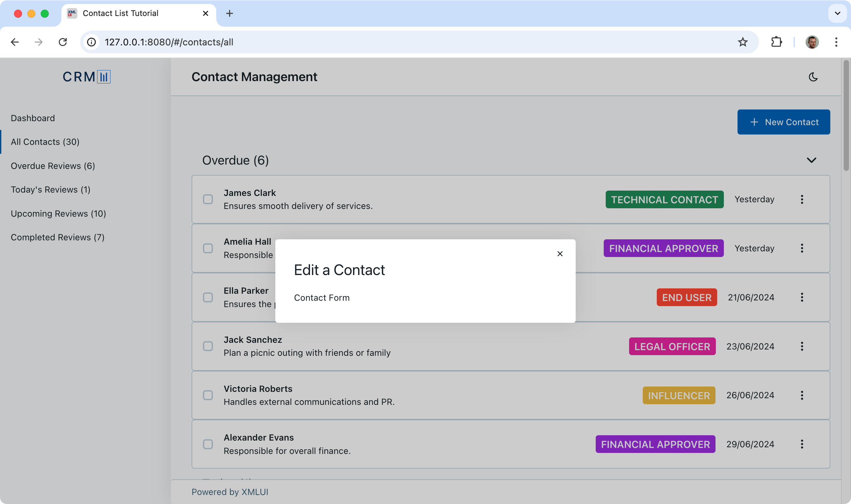Open the Chrome profile avatar
The image size is (851, 504).
(812, 42)
